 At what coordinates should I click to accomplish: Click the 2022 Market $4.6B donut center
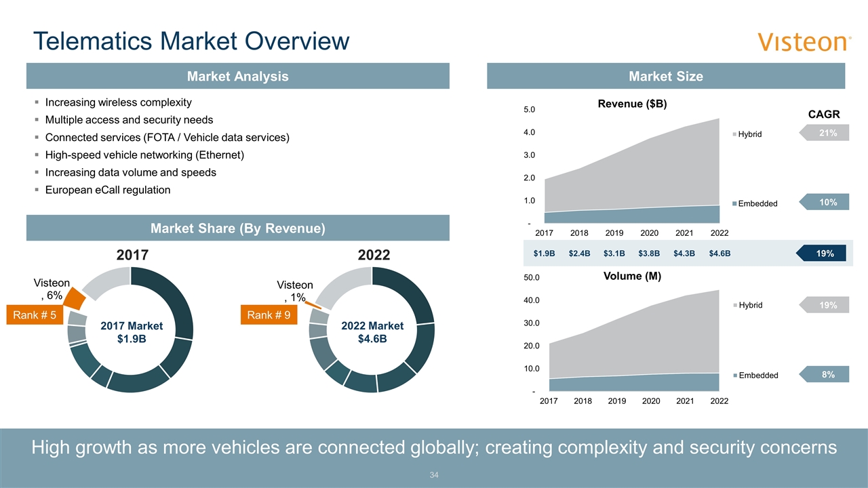[x=372, y=332]
